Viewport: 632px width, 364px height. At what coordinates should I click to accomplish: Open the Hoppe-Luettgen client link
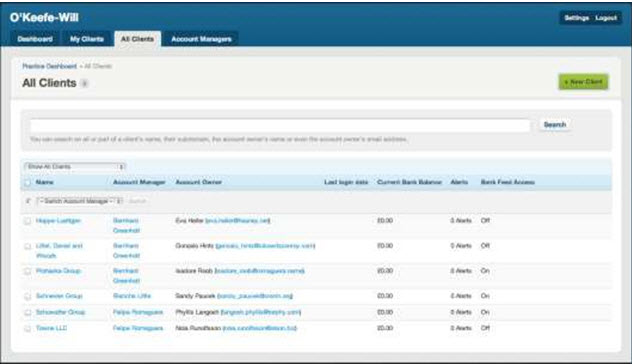pos(58,220)
